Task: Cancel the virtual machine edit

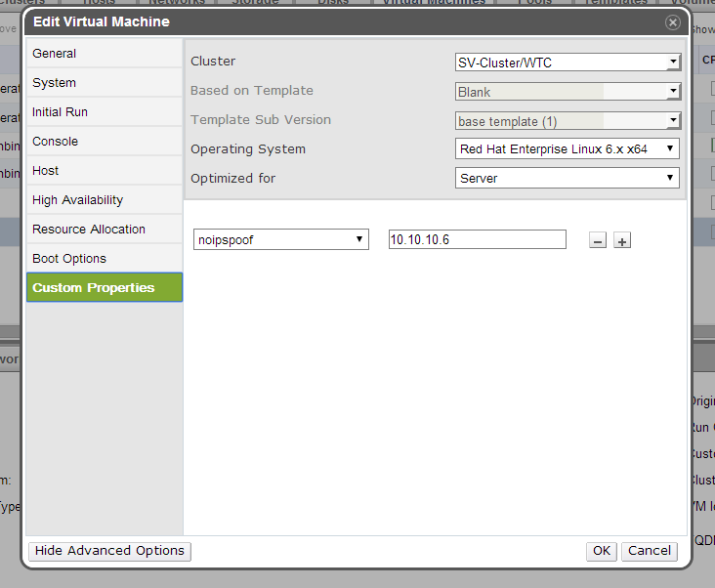Action: pyautogui.click(x=650, y=551)
